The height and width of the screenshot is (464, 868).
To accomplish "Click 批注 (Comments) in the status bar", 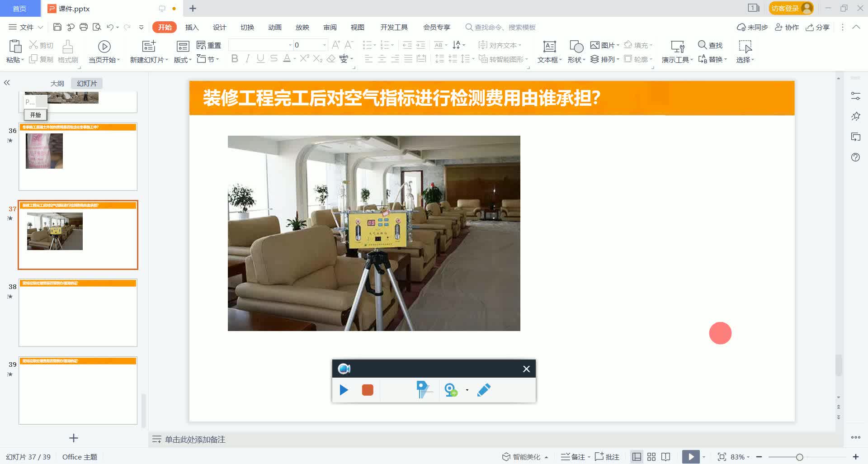I will point(607,457).
